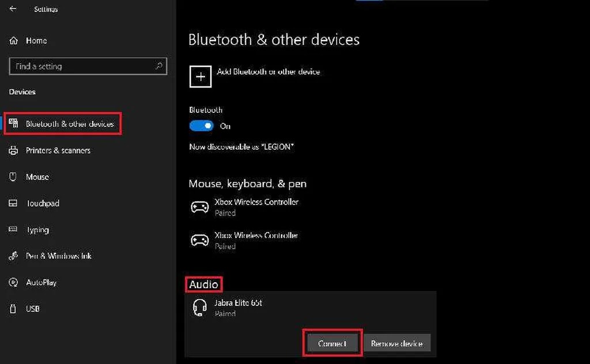
Task: Click the plus icon to add device
Action: click(201, 77)
